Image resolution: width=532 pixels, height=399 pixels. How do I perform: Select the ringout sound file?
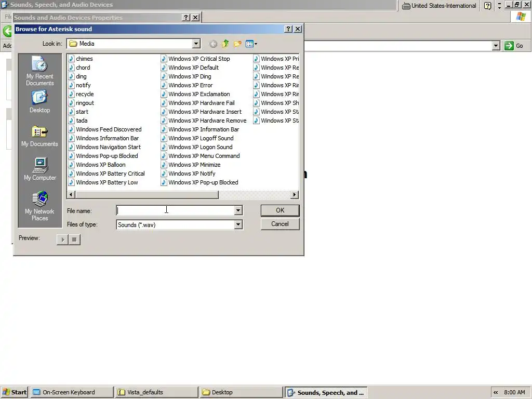click(x=81, y=103)
